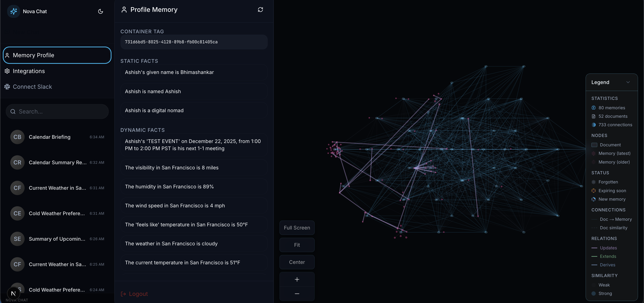Click the Center graph button
Viewport: 644px width, 303px height.
tap(297, 262)
